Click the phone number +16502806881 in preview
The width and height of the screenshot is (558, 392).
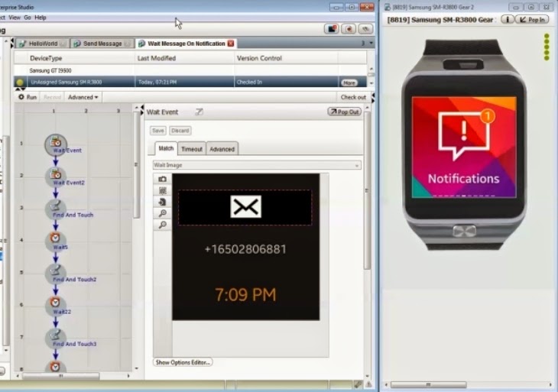[245, 249]
